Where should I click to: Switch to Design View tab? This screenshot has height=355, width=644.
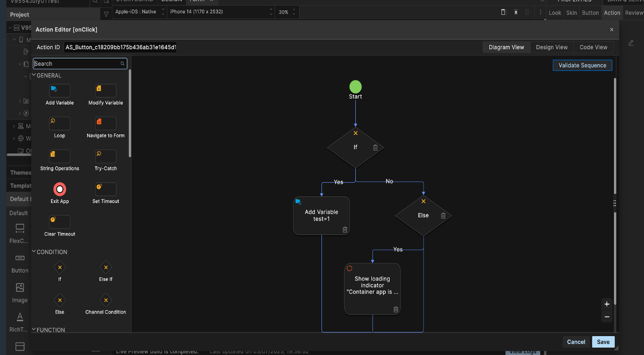click(551, 48)
